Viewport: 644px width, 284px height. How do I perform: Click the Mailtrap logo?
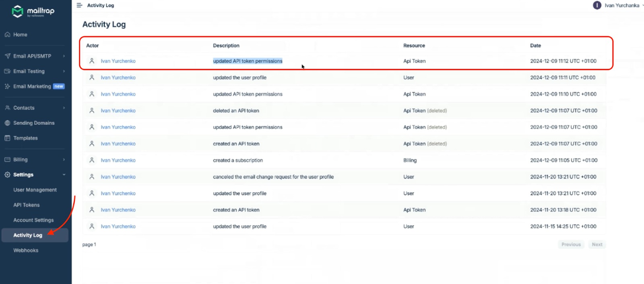point(33,11)
